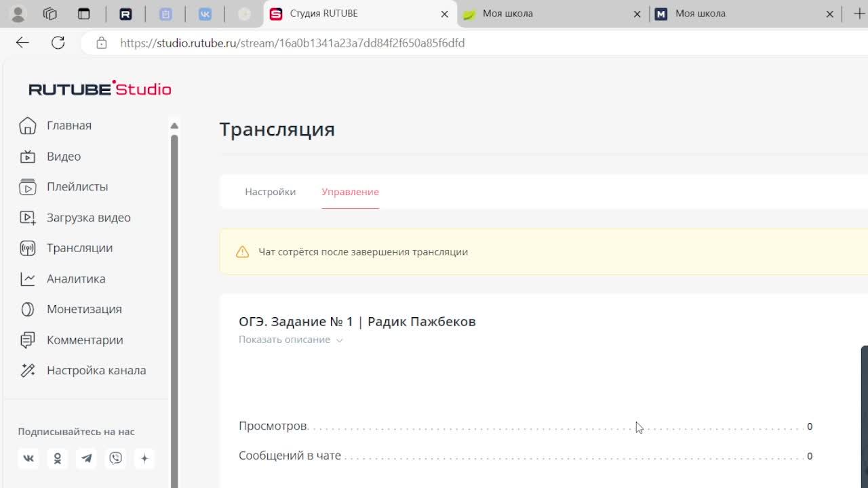Open the browser workspaces icon
Viewport: 868px width, 488px height.
coord(50,14)
